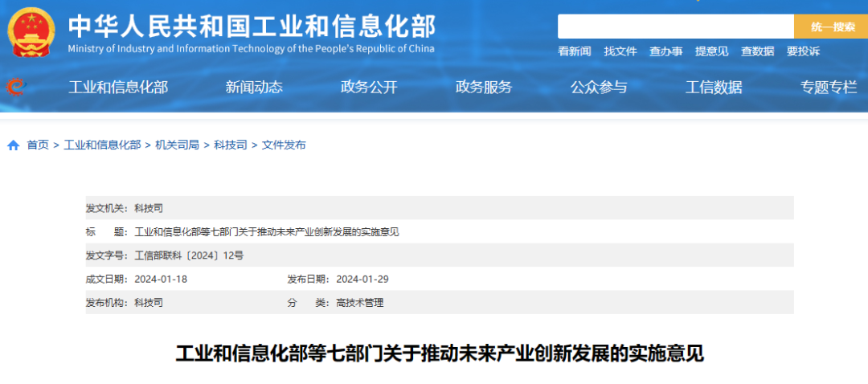Go to 文件发布 breadcrumb link
868x384 pixels.
coord(284,145)
